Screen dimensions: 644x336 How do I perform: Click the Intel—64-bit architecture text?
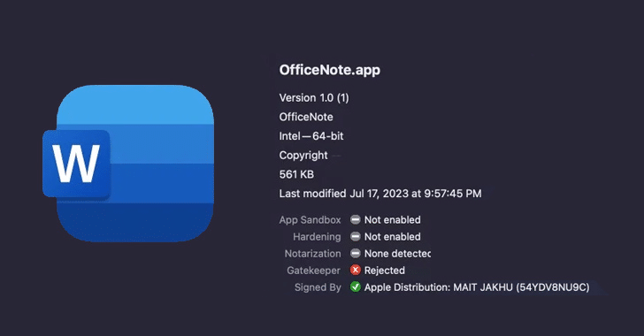click(x=311, y=136)
